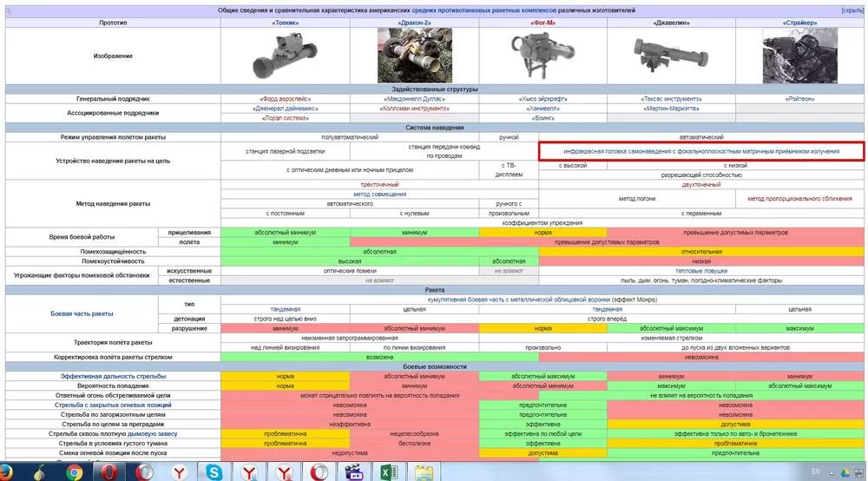Select the 'Изображение' row label
Screen dimensions: 868x481
tap(113, 56)
